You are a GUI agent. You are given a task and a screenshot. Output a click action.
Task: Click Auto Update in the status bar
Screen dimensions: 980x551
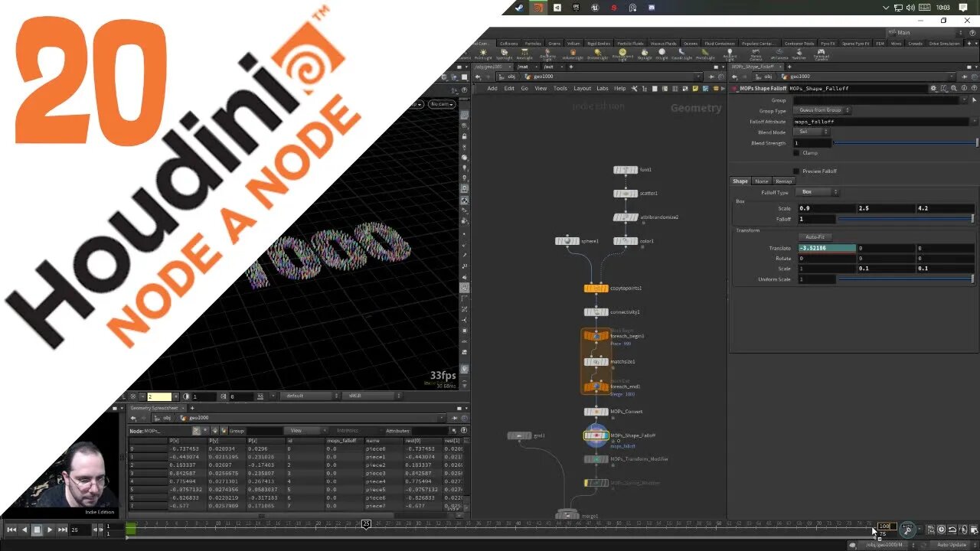coord(952,545)
